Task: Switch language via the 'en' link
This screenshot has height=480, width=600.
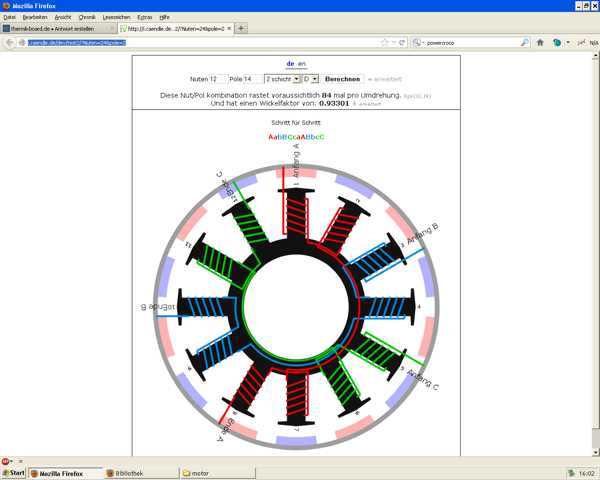Action: pos(302,63)
